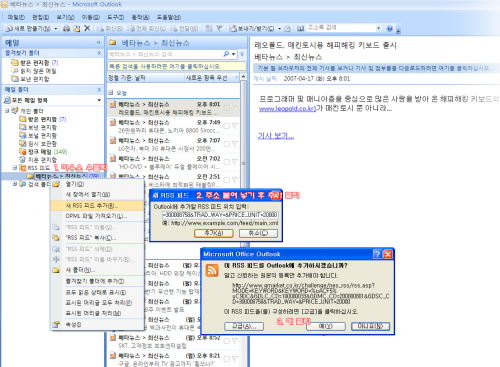This screenshot has height=367, width=500.
Task: Toggle flag on the 오후 8:21 message
Action: pos(235,359)
